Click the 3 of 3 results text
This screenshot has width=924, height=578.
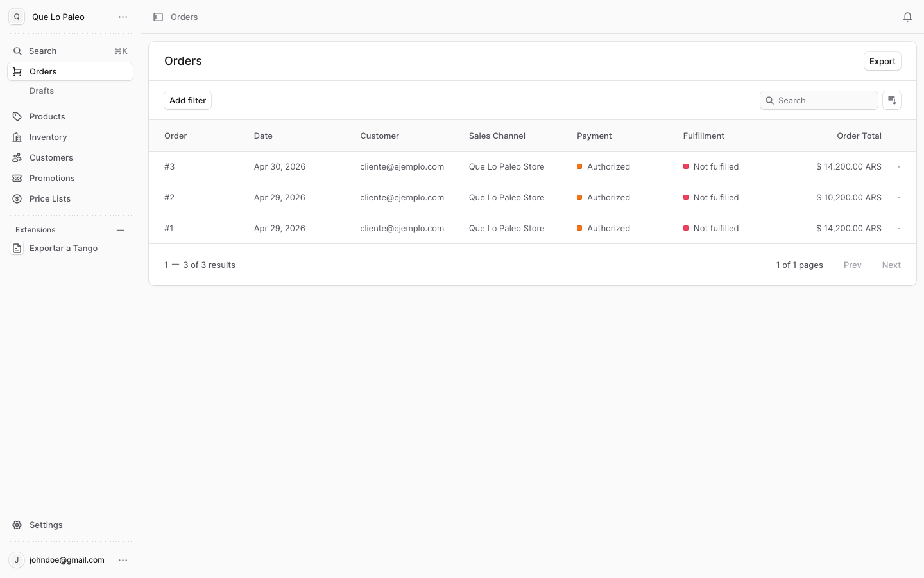(209, 265)
